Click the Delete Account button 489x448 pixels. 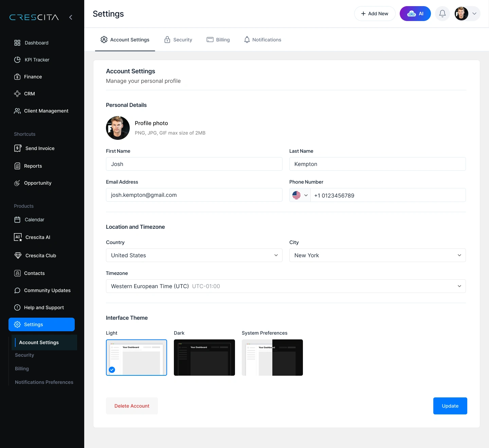coord(132,406)
